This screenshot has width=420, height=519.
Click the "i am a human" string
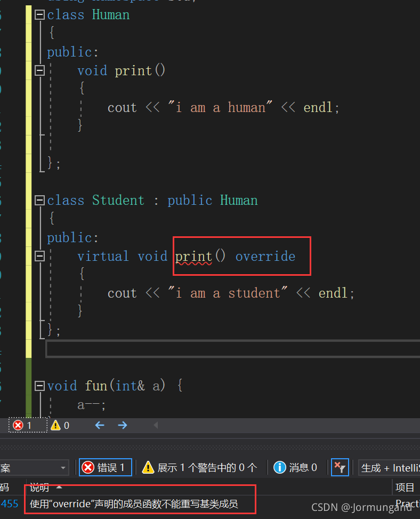(x=220, y=107)
